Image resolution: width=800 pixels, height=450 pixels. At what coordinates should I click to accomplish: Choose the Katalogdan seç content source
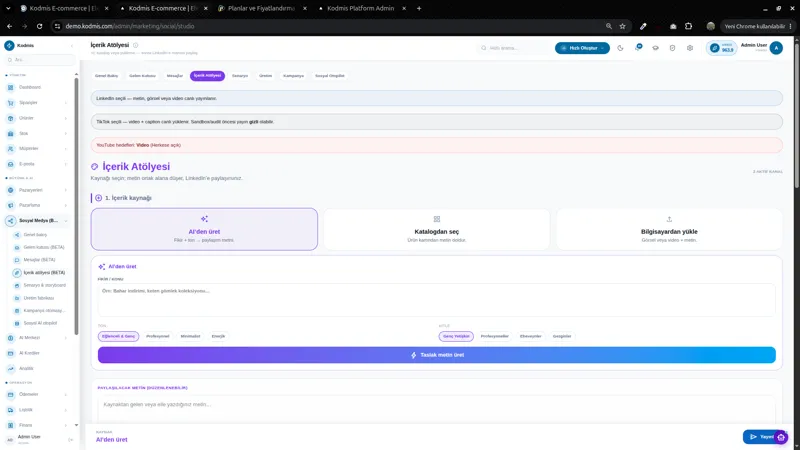(x=437, y=229)
